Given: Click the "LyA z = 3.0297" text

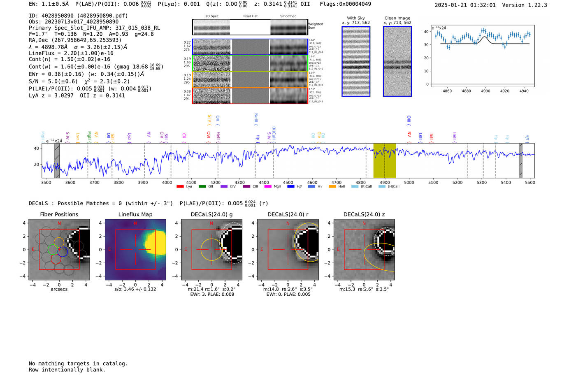Looking at the screenshot, I should click(x=51, y=95).
